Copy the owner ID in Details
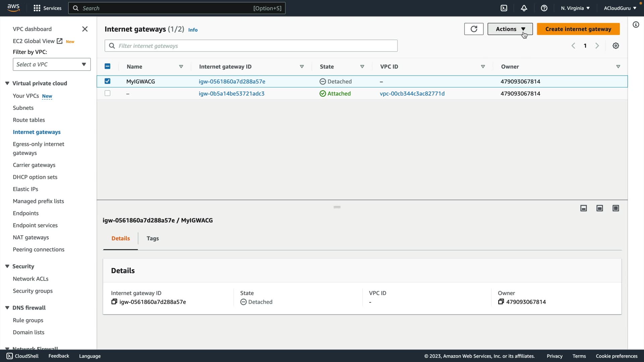The height and width of the screenshot is (362, 644). coord(501,302)
